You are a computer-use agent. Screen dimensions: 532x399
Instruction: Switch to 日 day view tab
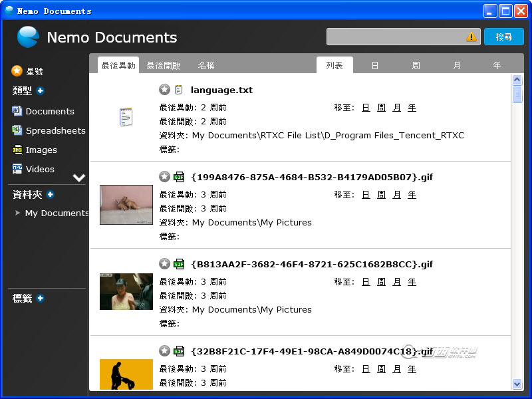pos(375,65)
